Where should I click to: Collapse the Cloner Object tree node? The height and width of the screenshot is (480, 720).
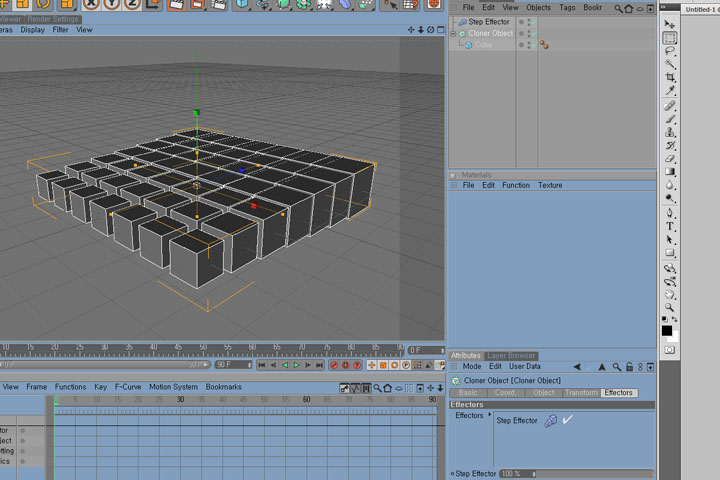pos(453,33)
